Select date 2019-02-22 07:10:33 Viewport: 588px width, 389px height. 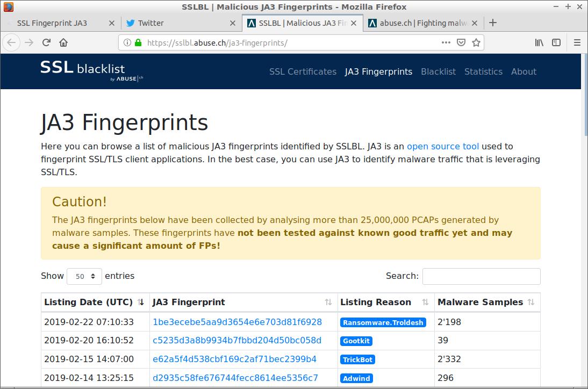coord(89,322)
